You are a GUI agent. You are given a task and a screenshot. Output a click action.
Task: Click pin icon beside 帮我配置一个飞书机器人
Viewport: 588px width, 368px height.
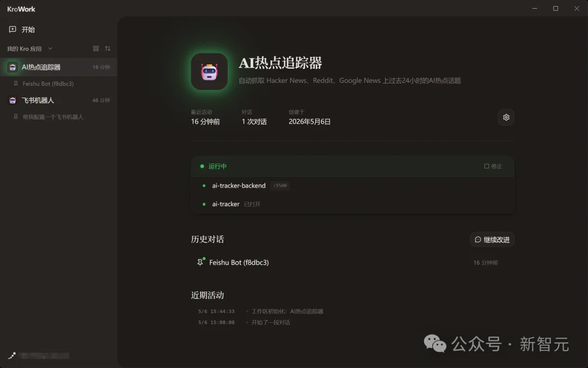click(16, 117)
